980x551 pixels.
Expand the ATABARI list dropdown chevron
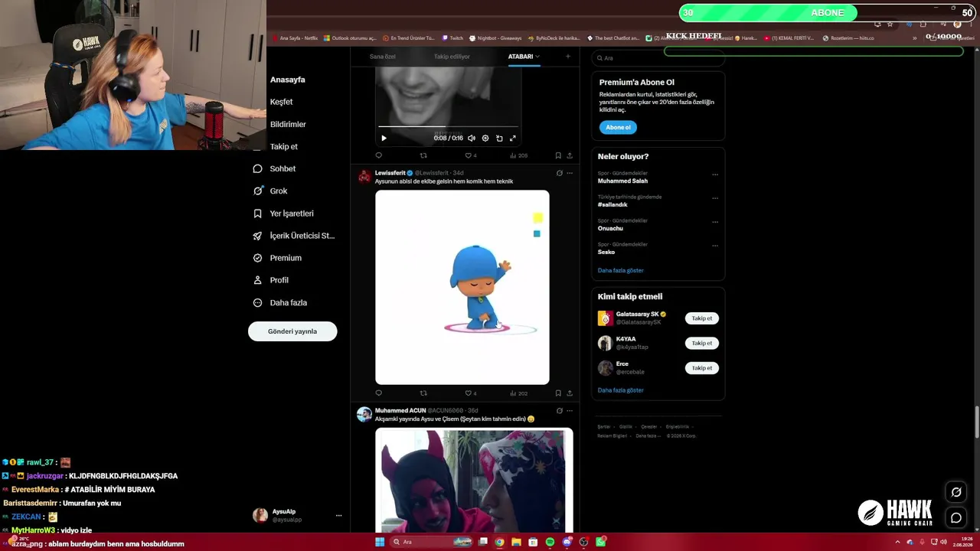(x=537, y=57)
